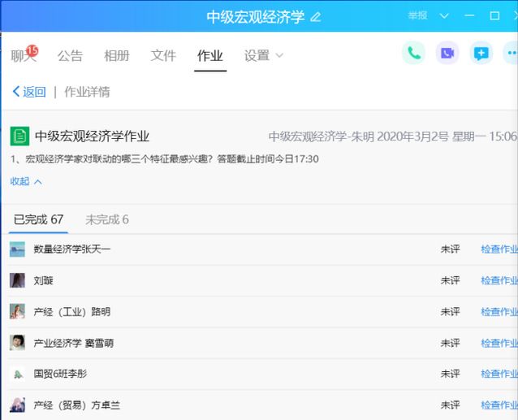This screenshot has width=518, height=420.
Task: Click the 举报 button in title bar
Action: point(417,15)
